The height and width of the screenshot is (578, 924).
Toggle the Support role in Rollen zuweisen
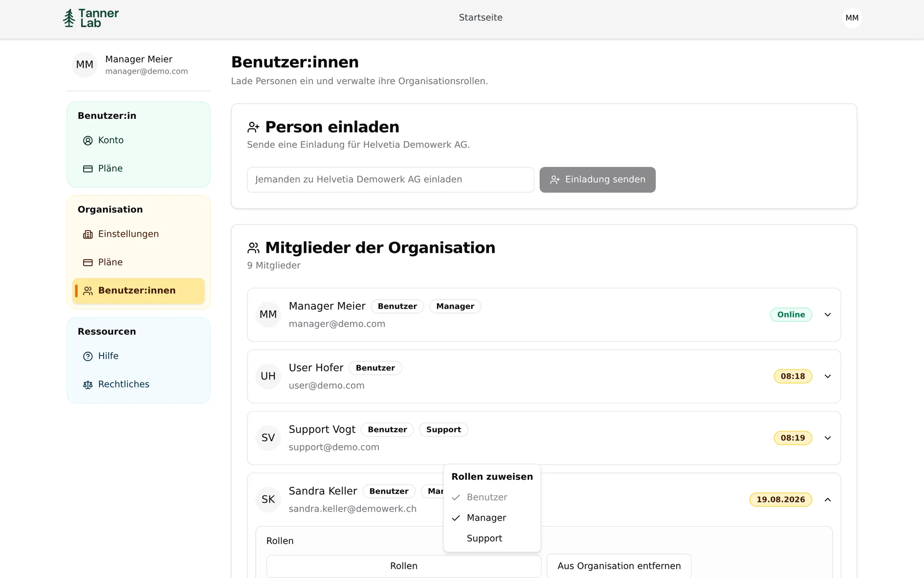click(x=492, y=539)
